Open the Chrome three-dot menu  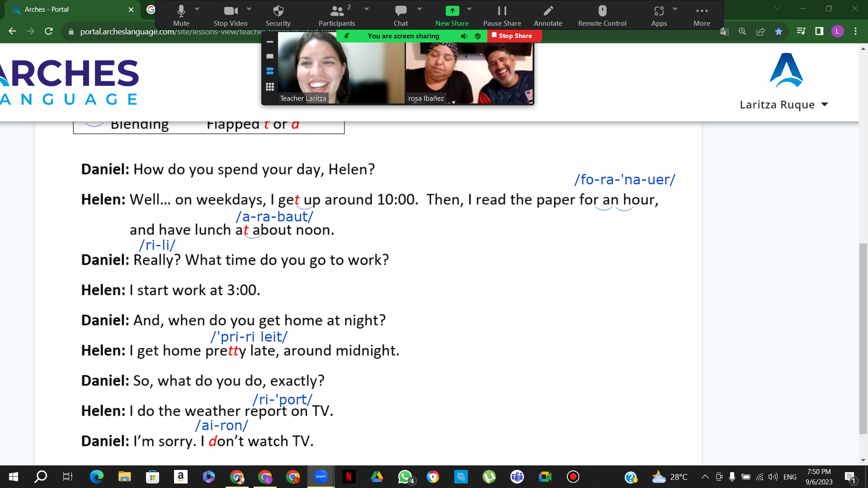pos(855,31)
